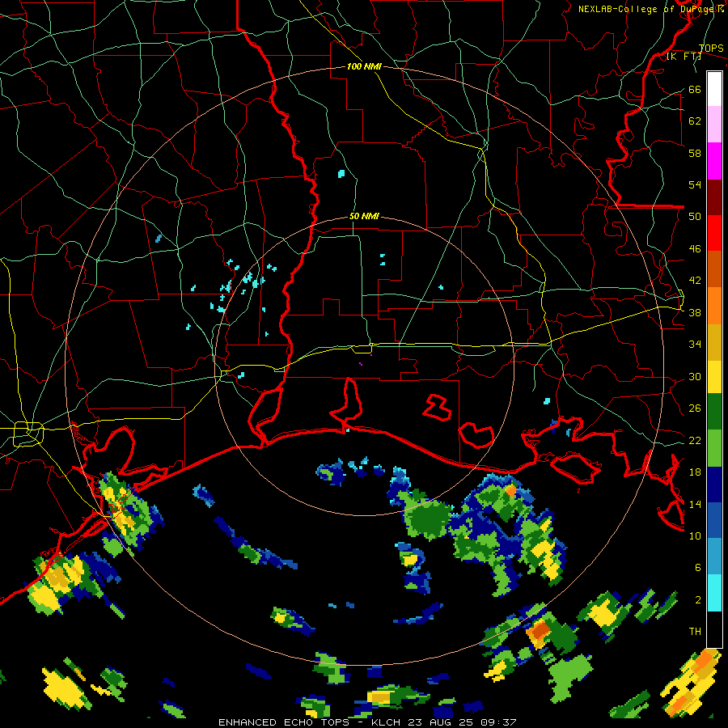Click the "50 NMI" range ring label
The height and width of the screenshot is (728, 728).
coord(364,216)
